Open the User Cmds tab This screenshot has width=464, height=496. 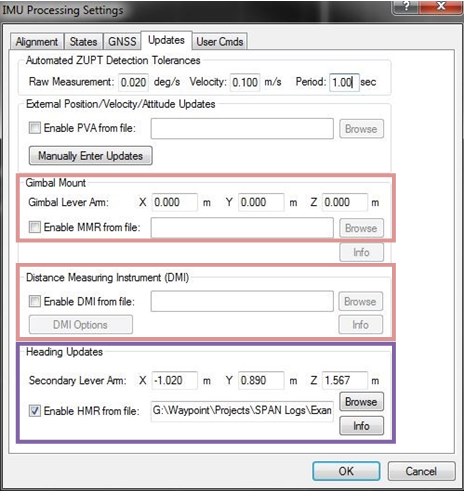220,42
